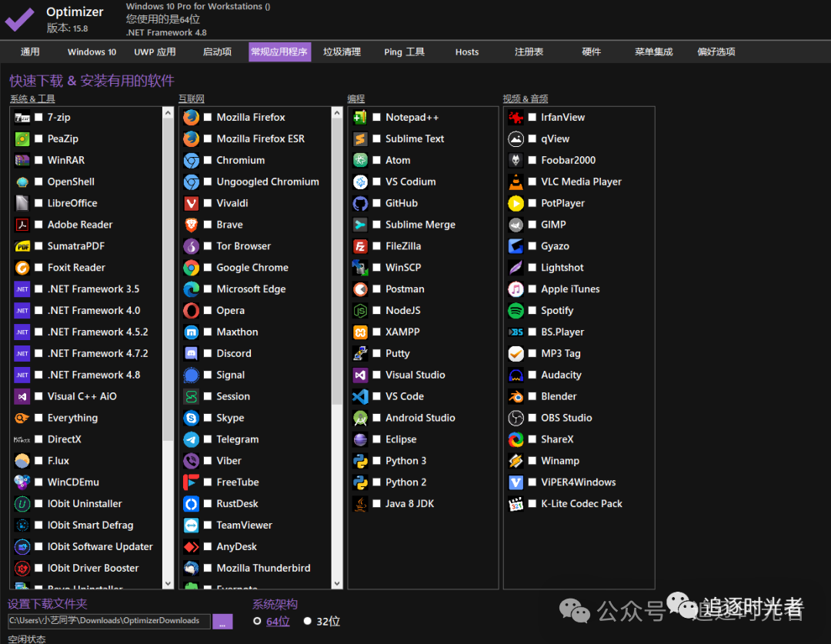The width and height of the screenshot is (831, 644).
Task: Click the GitHub icon
Action: click(x=360, y=203)
